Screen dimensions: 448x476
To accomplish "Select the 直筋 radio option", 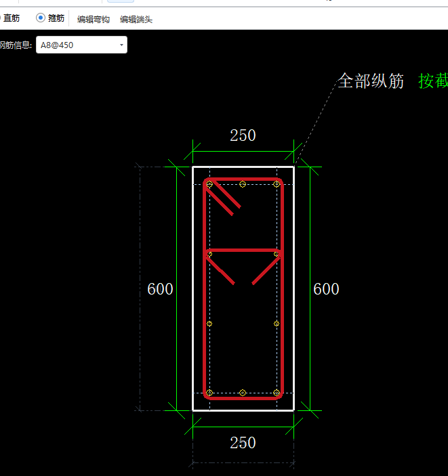I will 12,18.
